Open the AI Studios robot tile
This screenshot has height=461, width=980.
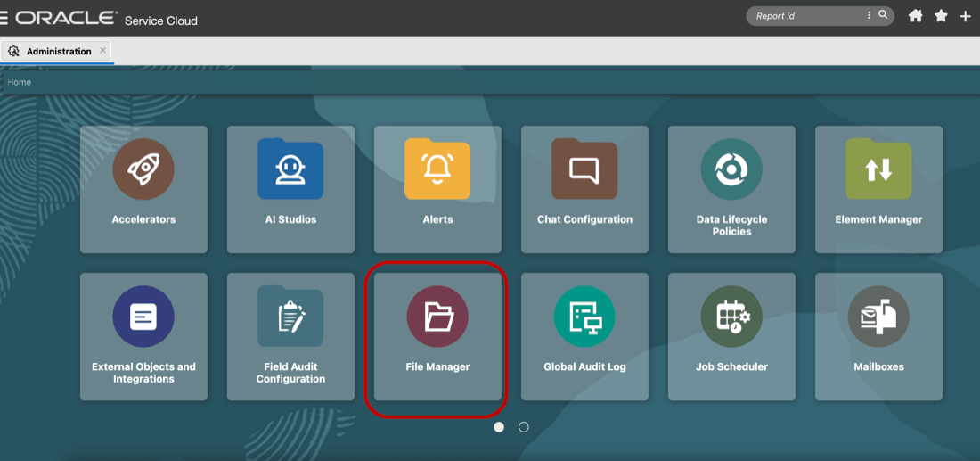pos(290,190)
